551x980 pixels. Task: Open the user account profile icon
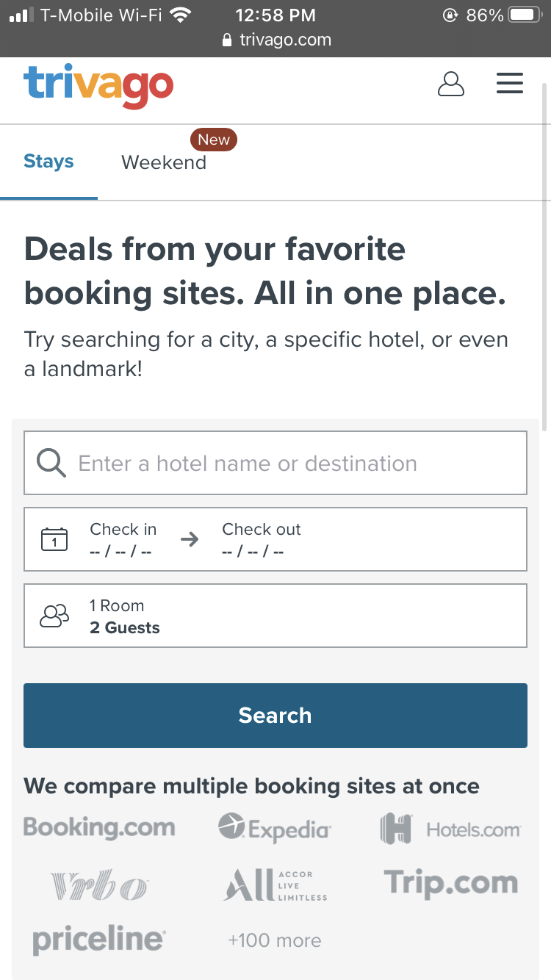click(x=450, y=84)
